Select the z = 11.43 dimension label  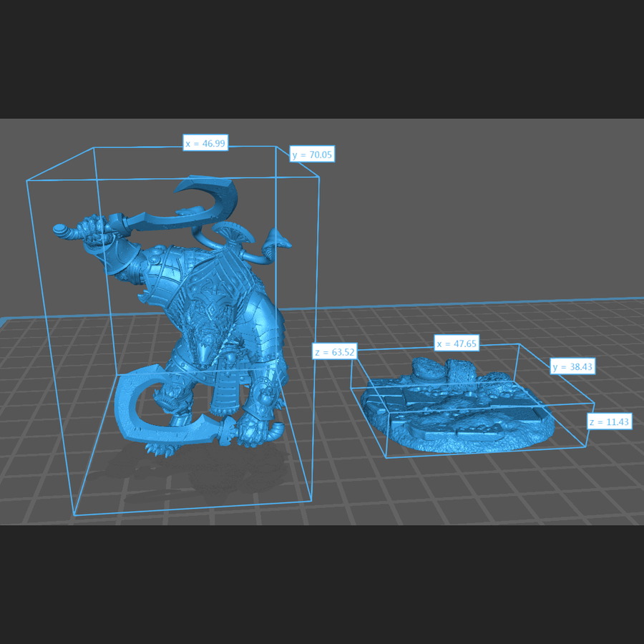pyautogui.click(x=609, y=421)
